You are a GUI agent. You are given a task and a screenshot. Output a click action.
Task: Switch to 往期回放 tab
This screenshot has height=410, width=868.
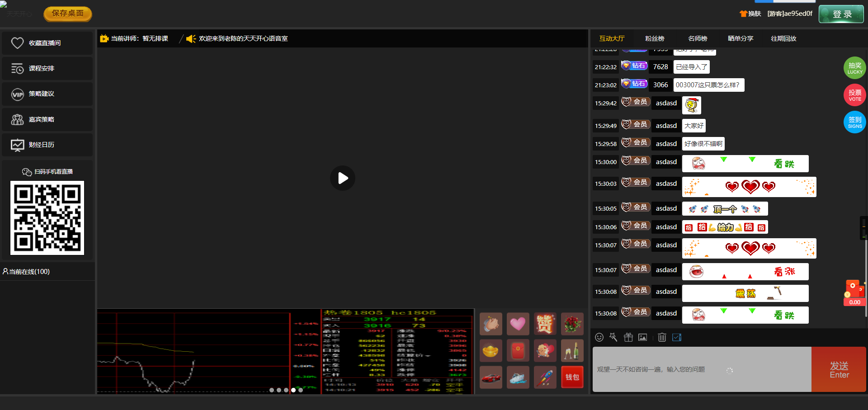pyautogui.click(x=783, y=38)
